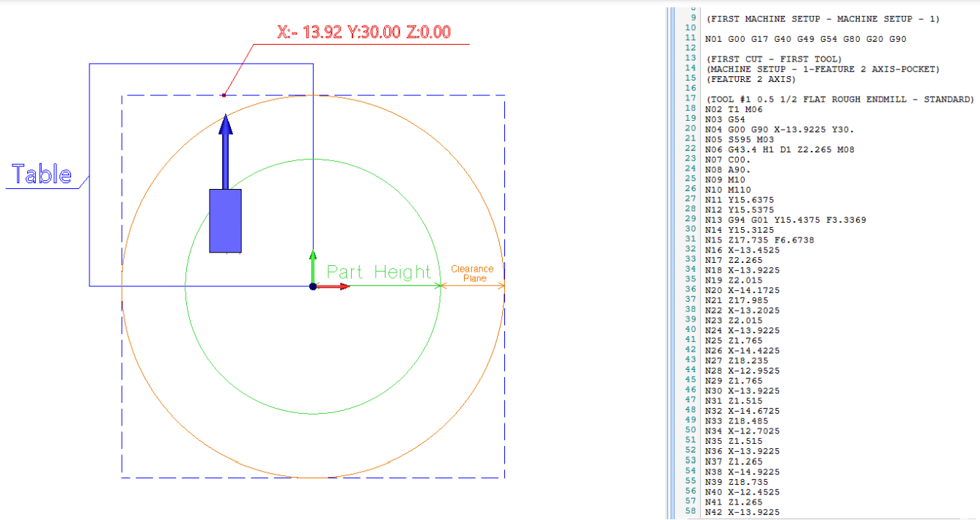Click code line N14 Y15.3125
Viewport: 980px width, 520px height.
740,230
